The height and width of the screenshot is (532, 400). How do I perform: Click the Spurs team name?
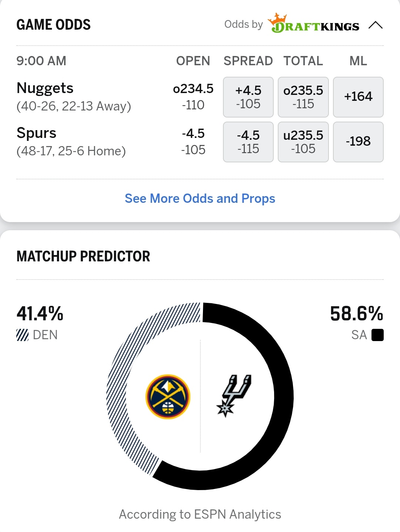tap(36, 133)
